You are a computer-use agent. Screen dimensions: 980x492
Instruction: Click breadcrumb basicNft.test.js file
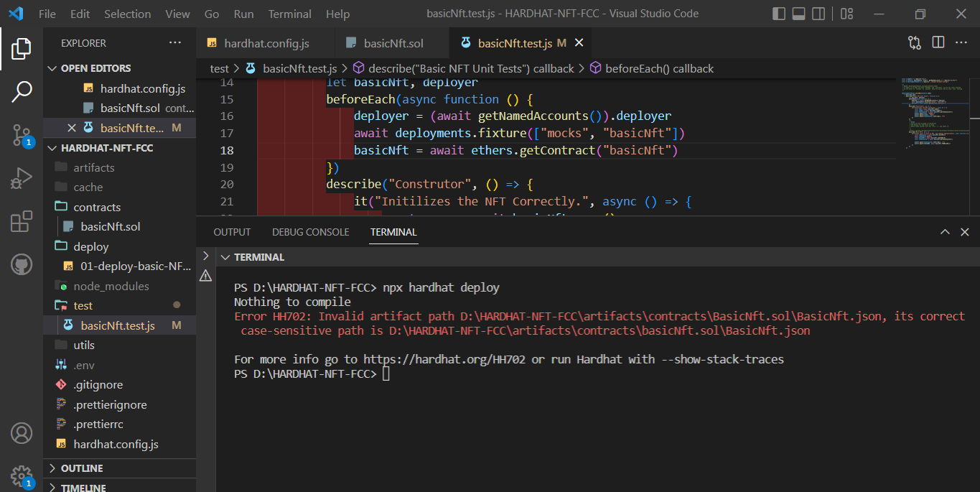291,69
